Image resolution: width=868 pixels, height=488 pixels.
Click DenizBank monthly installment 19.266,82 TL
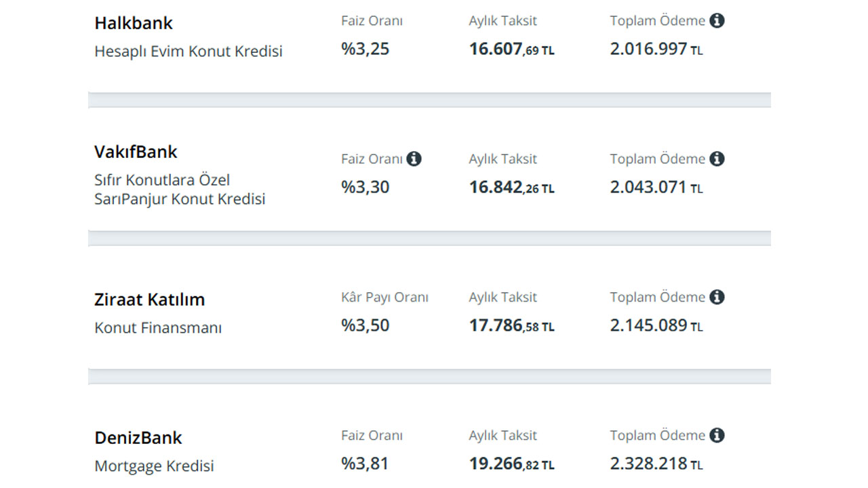click(x=512, y=464)
